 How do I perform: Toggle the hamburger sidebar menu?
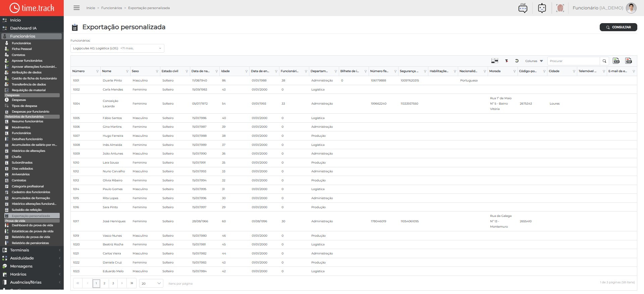(x=76, y=8)
